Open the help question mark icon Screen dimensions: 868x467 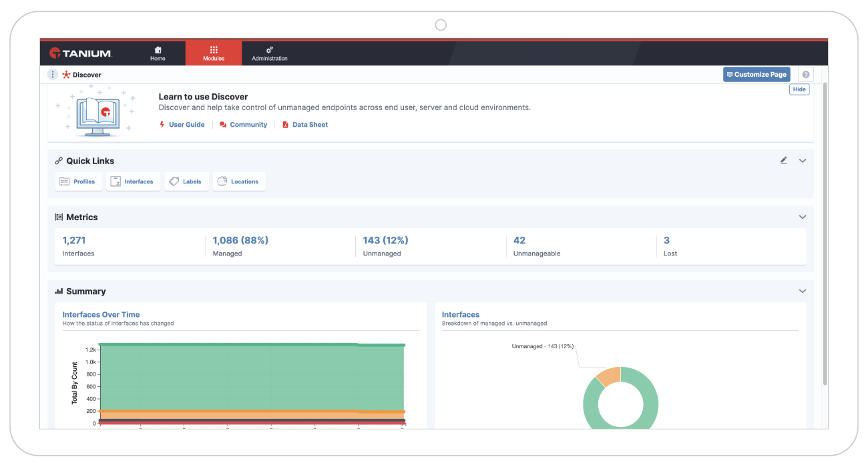[806, 75]
